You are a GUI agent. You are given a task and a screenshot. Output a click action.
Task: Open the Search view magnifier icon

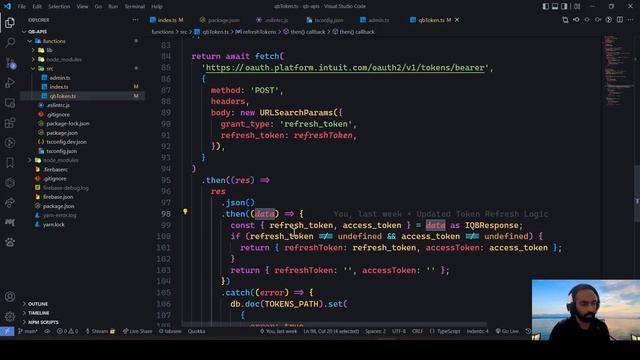pos(10,42)
